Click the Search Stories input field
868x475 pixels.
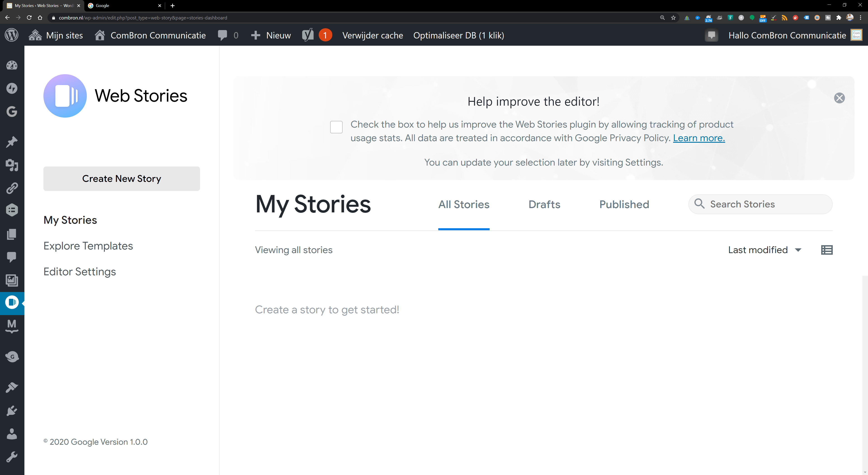[x=760, y=204]
